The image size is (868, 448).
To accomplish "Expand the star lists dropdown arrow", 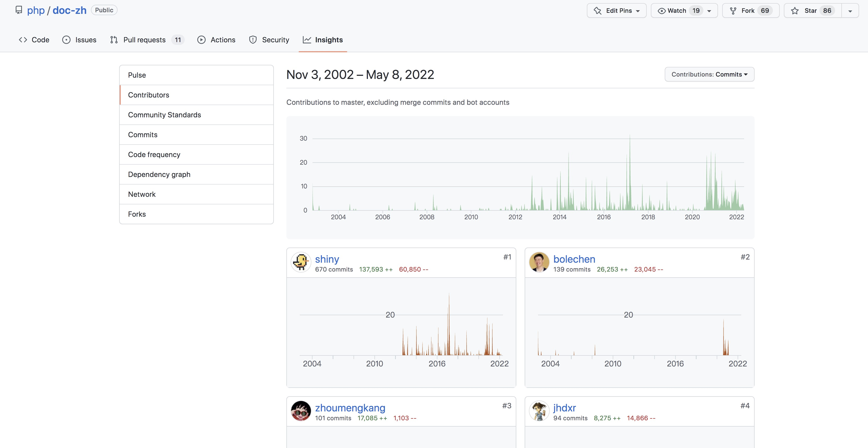I will pos(850,11).
